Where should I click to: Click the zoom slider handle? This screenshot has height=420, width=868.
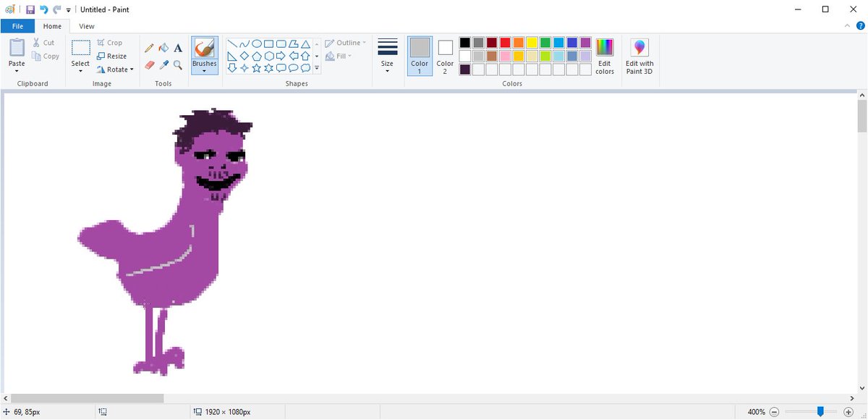click(x=820, y=412)
